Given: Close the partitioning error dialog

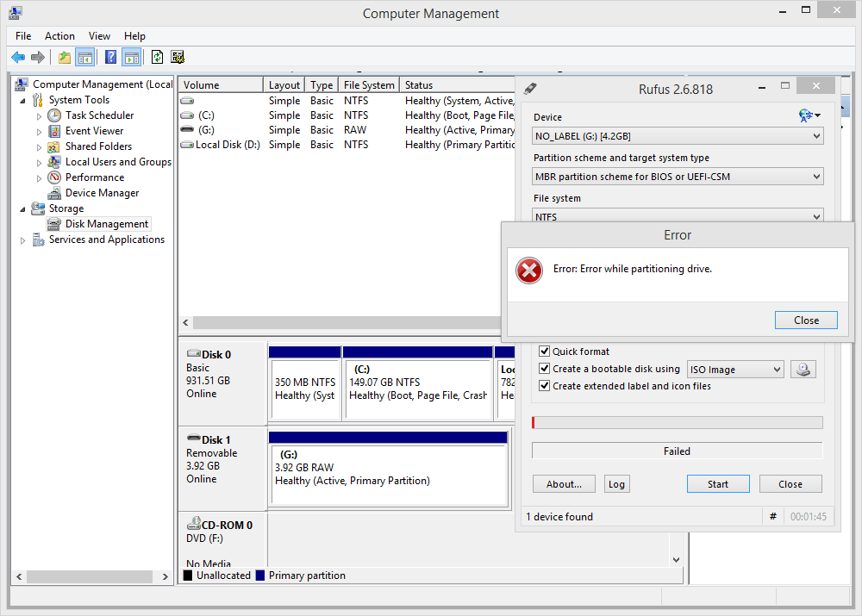Looking at the screenshot, I should 805,320.
